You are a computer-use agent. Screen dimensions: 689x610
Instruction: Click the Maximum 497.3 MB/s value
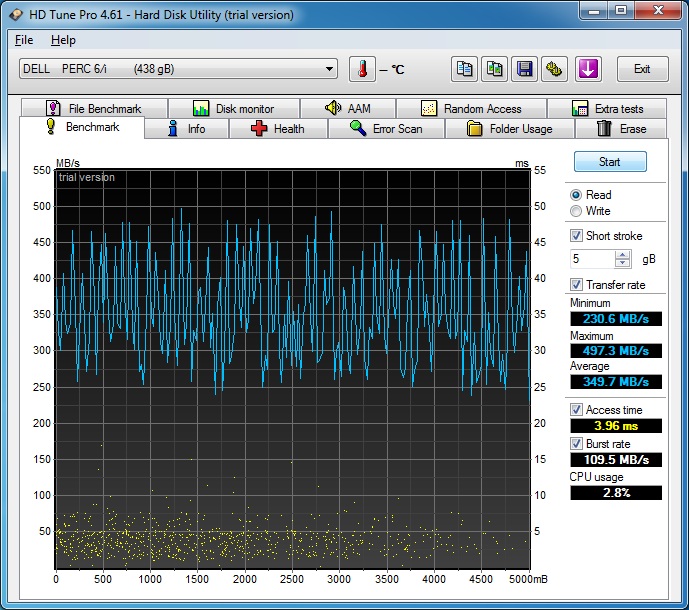pyautogui.click(x=616, y=351)
